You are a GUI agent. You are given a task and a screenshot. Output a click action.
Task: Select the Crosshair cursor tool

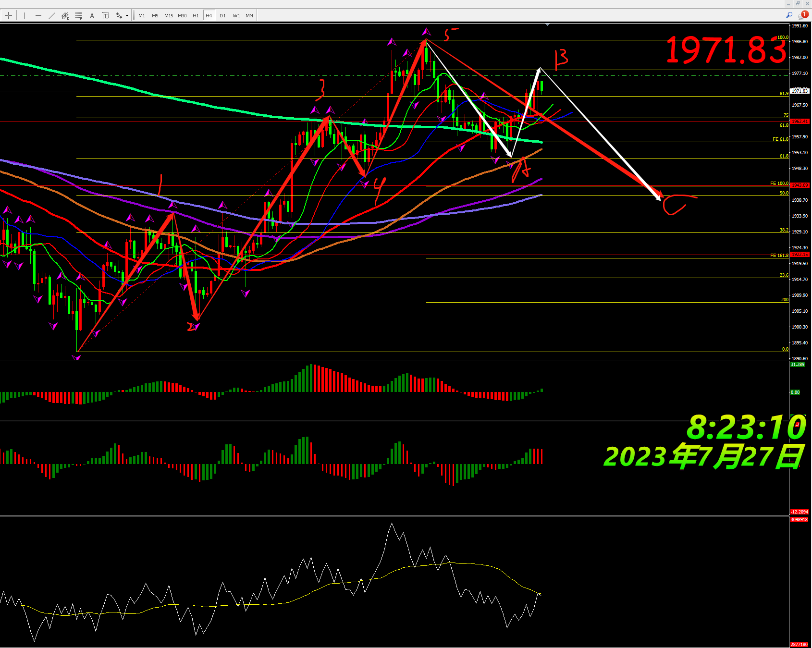coord(9,15)
